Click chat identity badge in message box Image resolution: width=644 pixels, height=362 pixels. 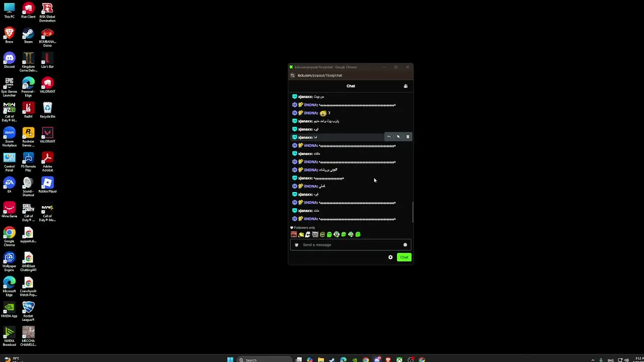pos(296,245)
